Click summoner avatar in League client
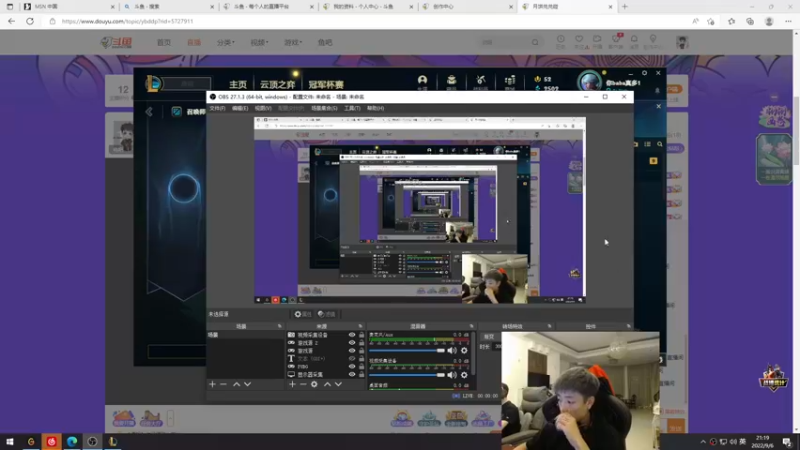Image resolution: width=800 pixels, height=450 pixels. [590, 82]
